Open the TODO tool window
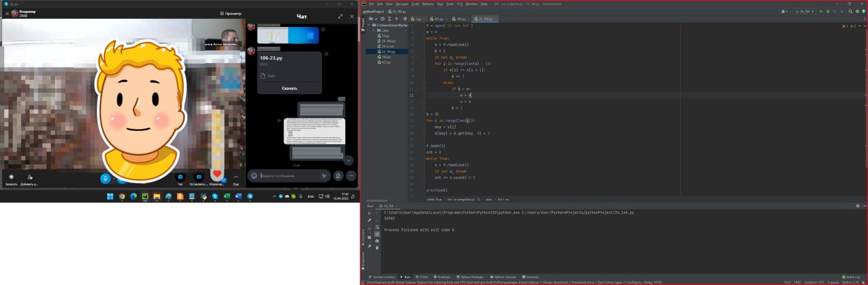 422,277
